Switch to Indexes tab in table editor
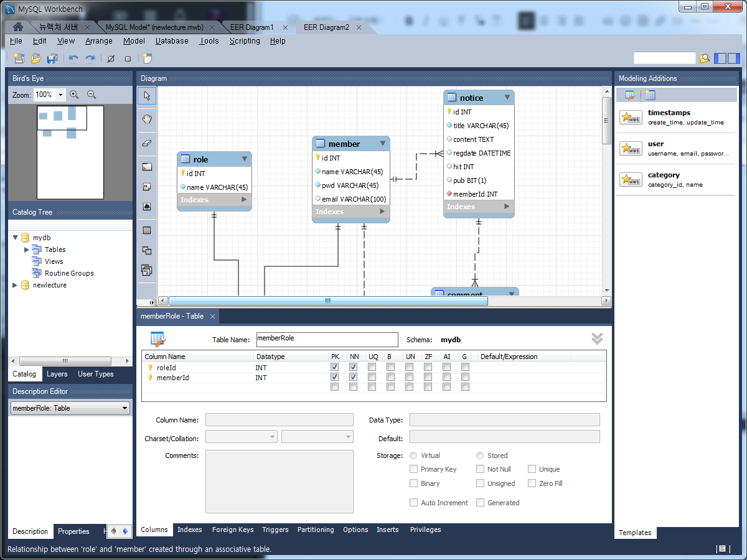The image size is (747, 560). [190, 530]
